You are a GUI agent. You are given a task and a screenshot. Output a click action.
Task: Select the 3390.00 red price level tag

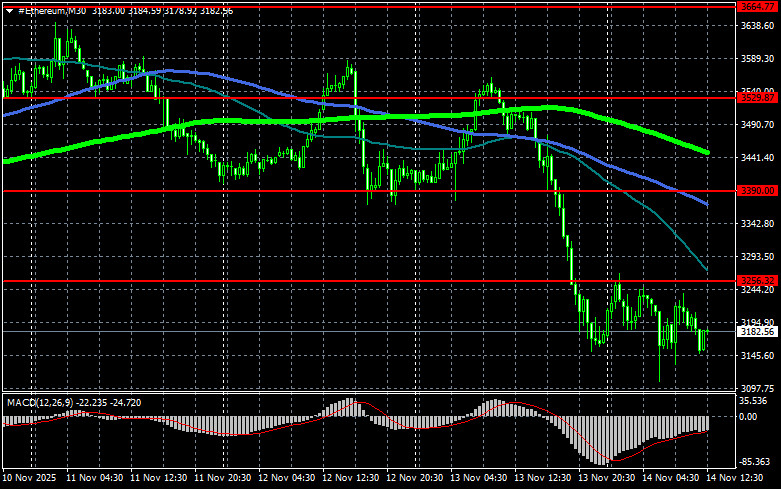(757, 190)
